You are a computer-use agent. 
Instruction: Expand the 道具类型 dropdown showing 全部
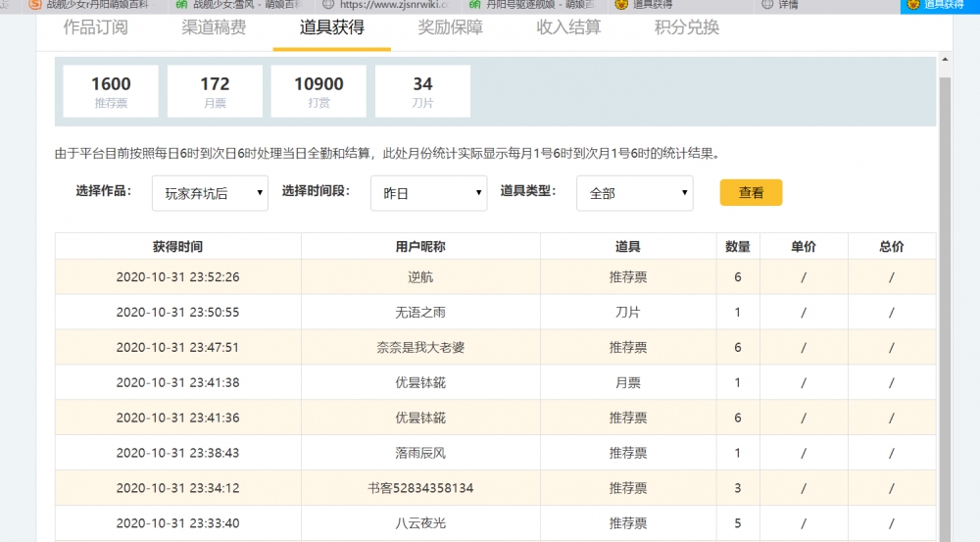point(634,193)
